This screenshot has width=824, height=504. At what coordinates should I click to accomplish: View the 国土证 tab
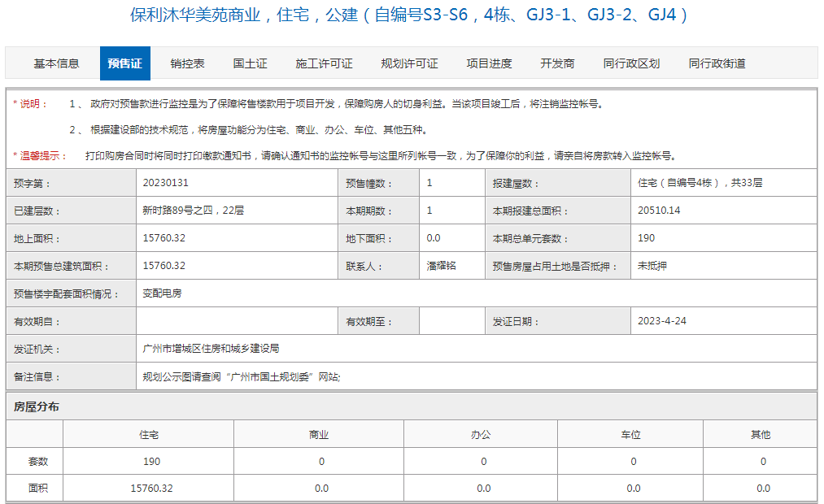tap(248, 63)
